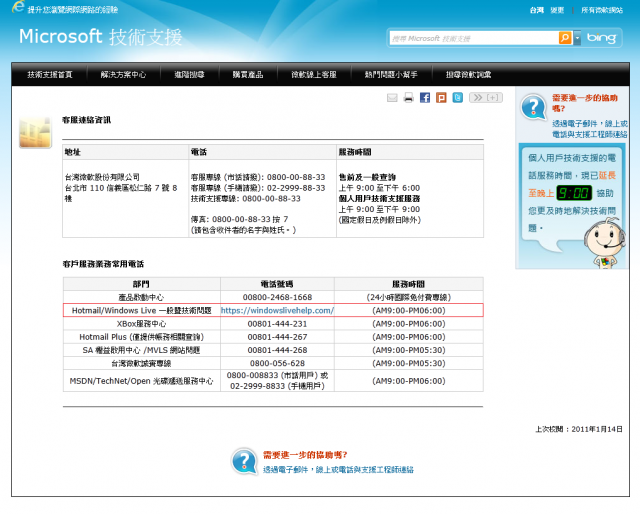Click 台灣 region link in header

coord(536,9)
